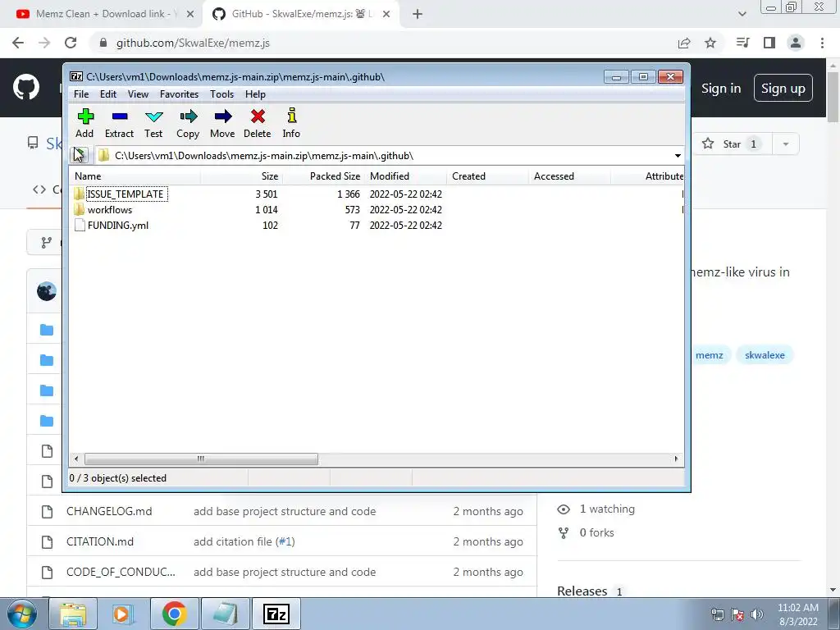Open the skwalexe topic tag
This screenshot has height=630, width=840.
(x=765, y=355)
